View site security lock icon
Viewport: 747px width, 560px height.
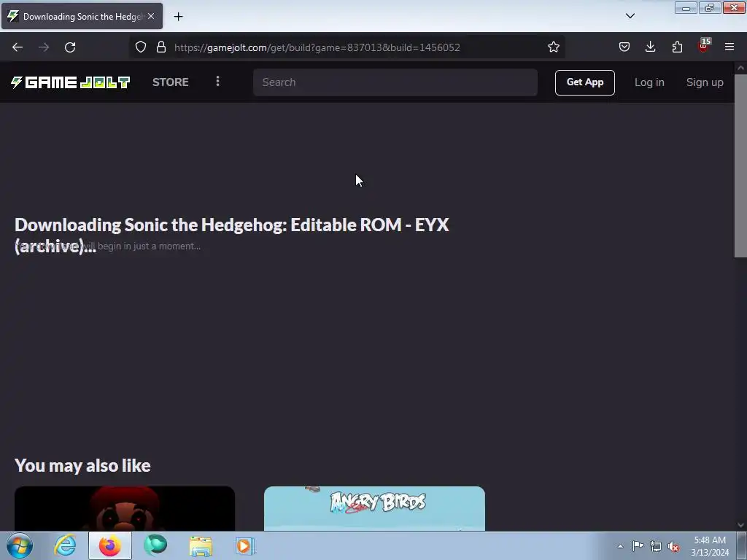[161, 47]
